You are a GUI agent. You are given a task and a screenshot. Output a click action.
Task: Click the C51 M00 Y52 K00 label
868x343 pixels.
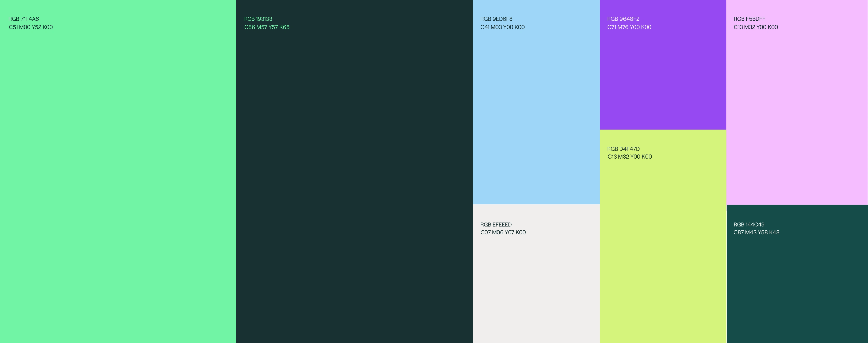(x=31, y=27)
